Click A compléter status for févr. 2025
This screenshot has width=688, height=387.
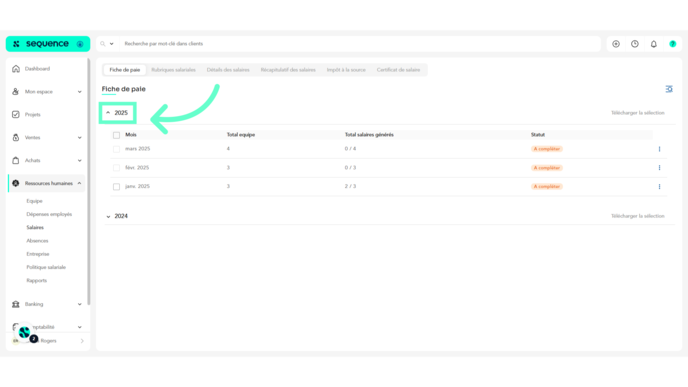coord(546,168)
